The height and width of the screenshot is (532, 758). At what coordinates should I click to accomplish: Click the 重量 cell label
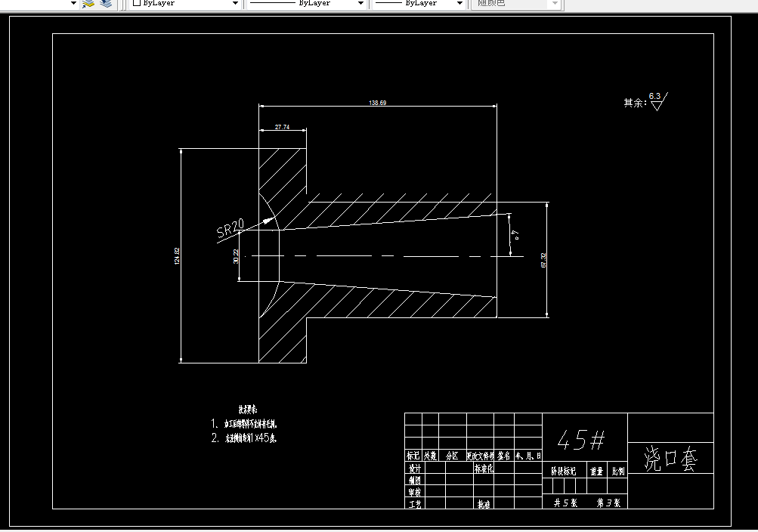click(596, 471)
